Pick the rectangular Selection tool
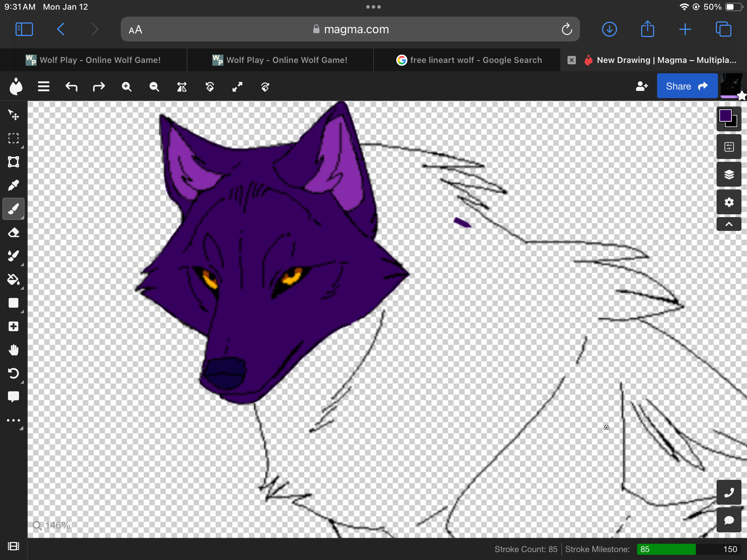Screen dimensions: 747x560 [13, 138]
